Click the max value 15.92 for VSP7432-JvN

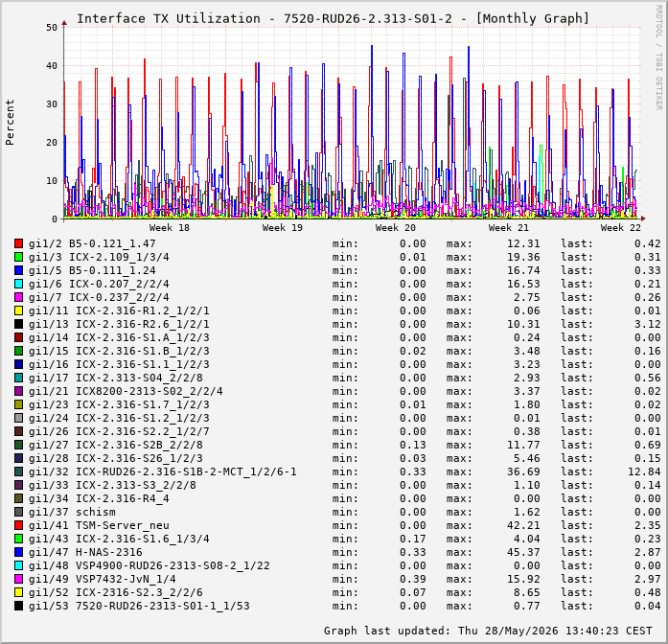523,579
